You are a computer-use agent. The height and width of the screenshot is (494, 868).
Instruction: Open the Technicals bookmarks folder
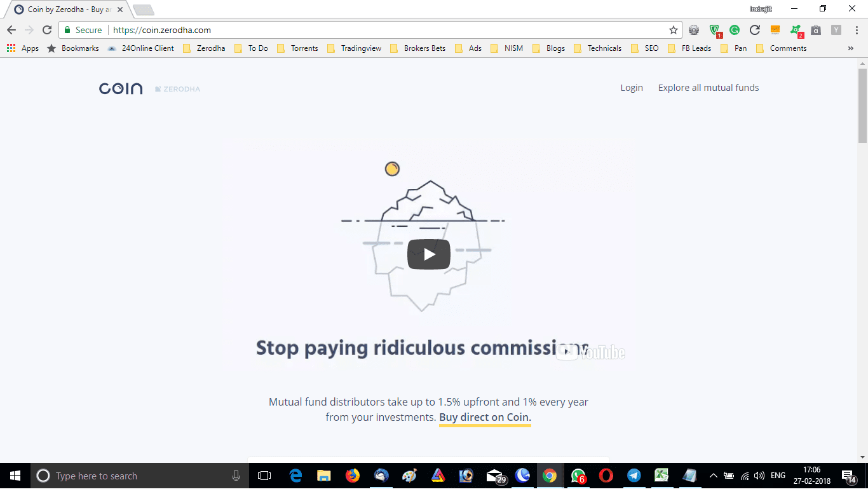tap(597, 48)
